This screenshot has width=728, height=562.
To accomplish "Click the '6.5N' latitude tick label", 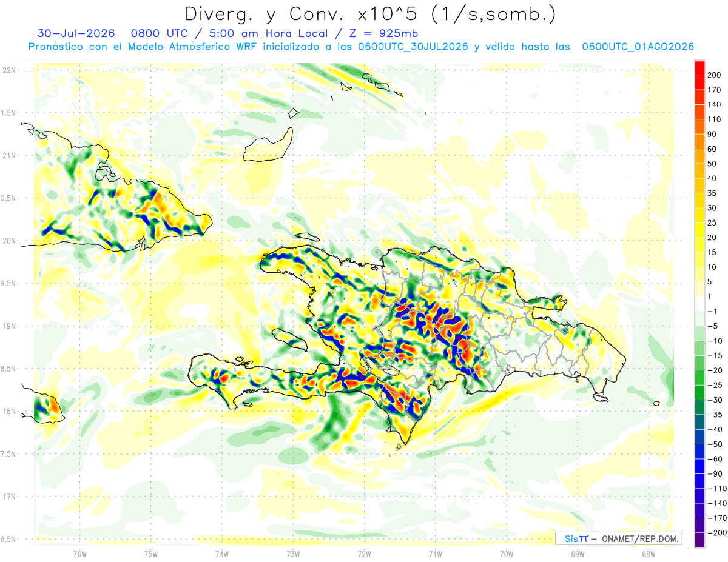I will 8,540.
